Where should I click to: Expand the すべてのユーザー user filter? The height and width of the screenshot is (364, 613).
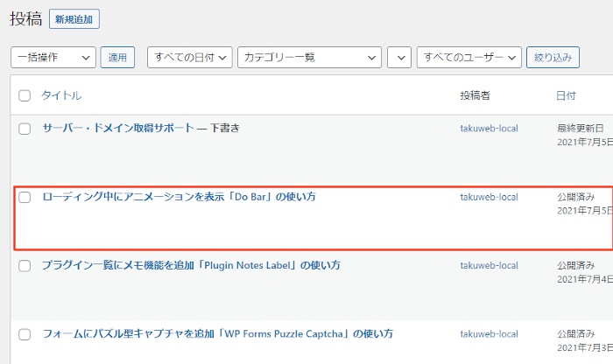pos(469,58)
